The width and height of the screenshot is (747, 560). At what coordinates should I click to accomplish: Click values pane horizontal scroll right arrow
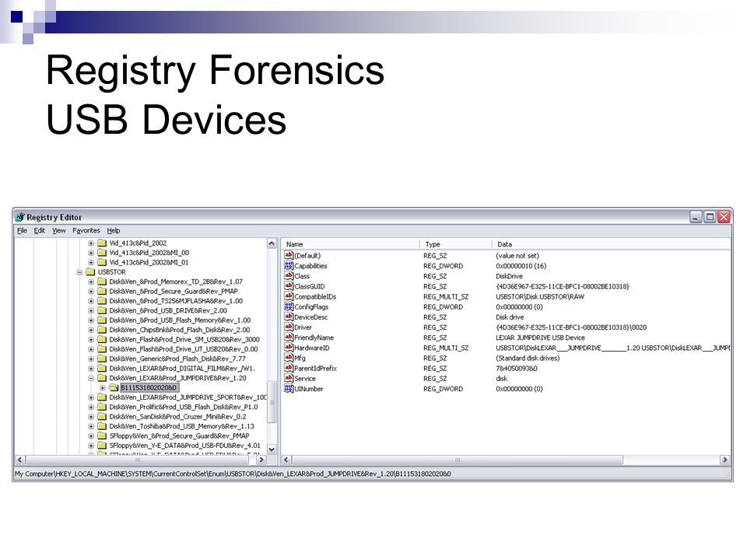724,460
